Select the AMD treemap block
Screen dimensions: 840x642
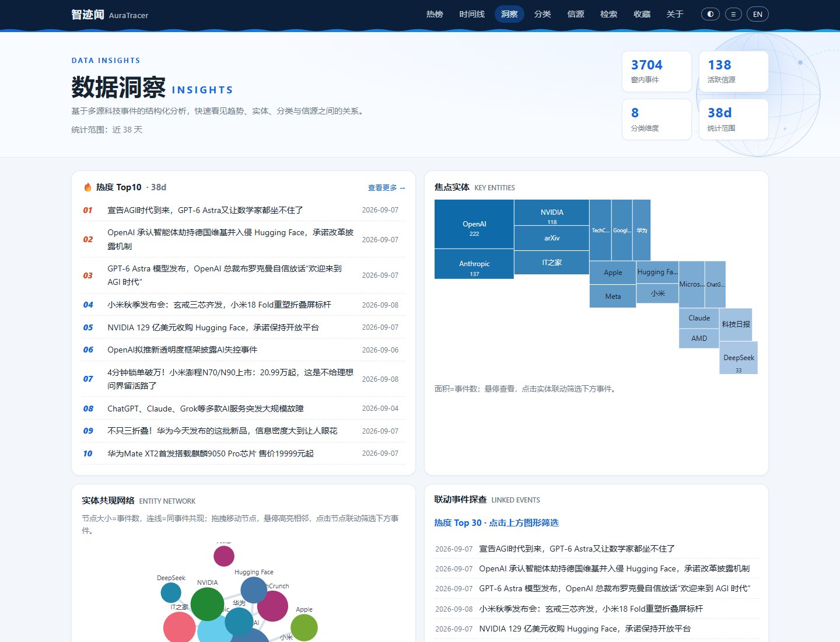pyautogui.click(x=699, y=339)
